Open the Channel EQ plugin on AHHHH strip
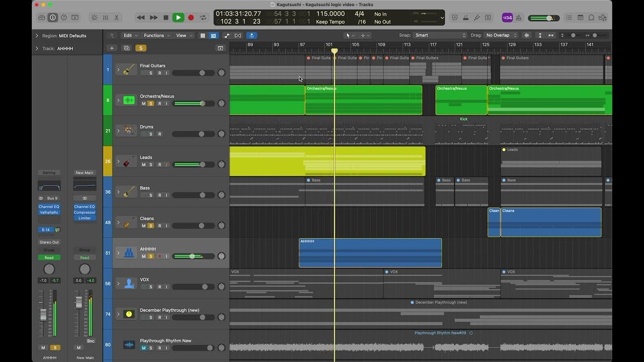The height and width of the screenshot is (362, 644). (49, 207)
